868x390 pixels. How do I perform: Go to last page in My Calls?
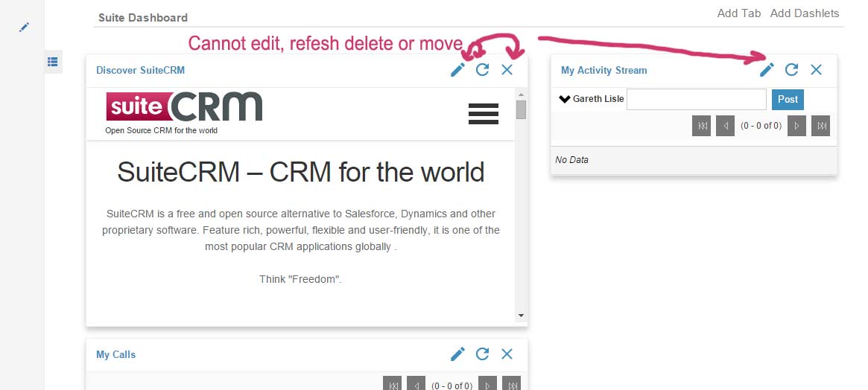pyautogui.click(x=512, y=383)
